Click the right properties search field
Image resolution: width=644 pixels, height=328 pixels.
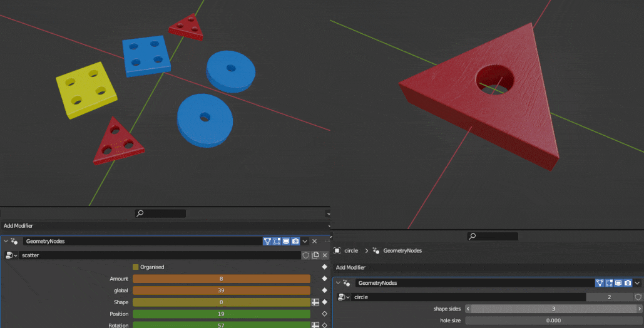click(x=493, y=237)
